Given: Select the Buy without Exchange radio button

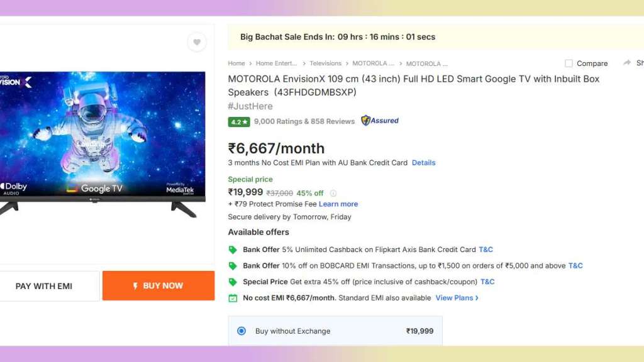Looking at the screenshot, I should point(241,331).
